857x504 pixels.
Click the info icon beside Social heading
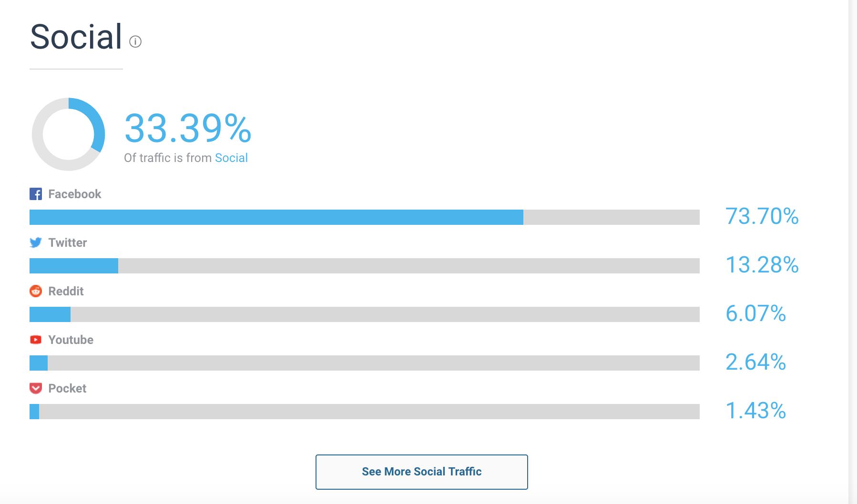click(x=135, y=42)
